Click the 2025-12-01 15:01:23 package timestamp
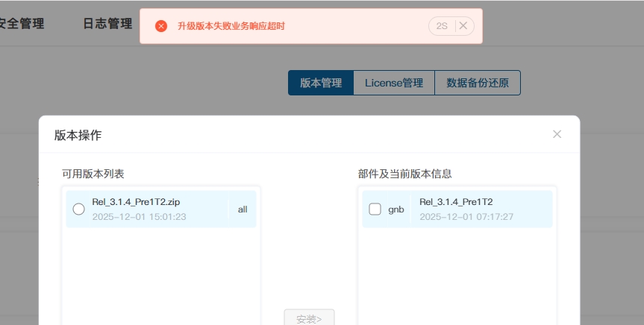The image size is (644, 325). point(139,217)
